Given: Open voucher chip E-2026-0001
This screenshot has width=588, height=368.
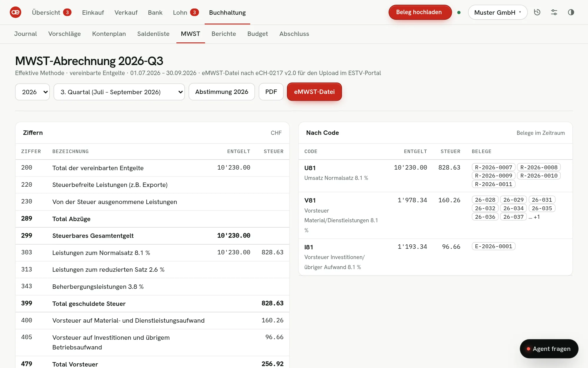Looking at the screenshot, I should [x=493, y=246].
